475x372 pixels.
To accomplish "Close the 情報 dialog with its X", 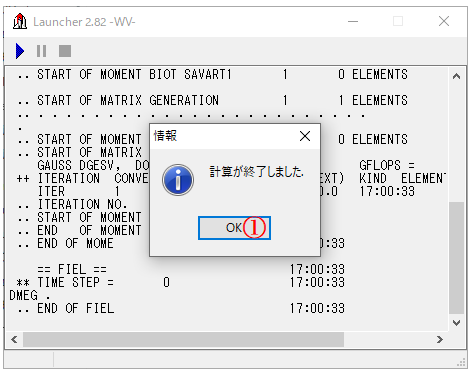I will coord(305,136).
